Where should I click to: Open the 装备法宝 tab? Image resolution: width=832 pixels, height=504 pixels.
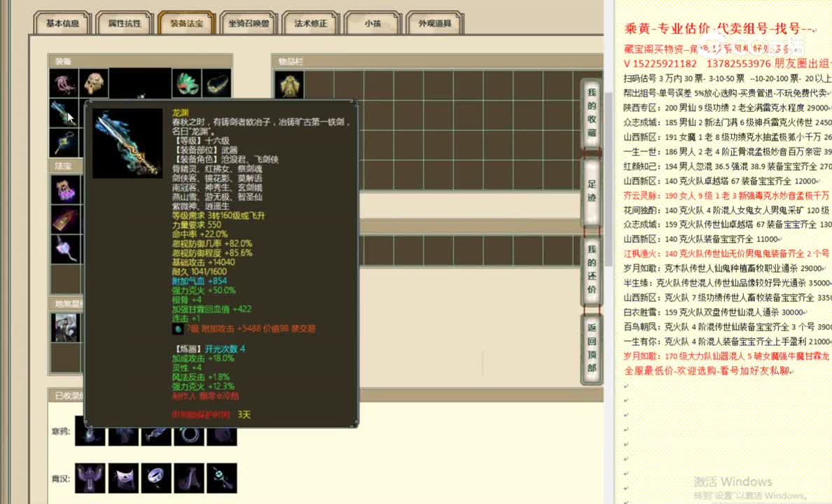tap(186, 23)
